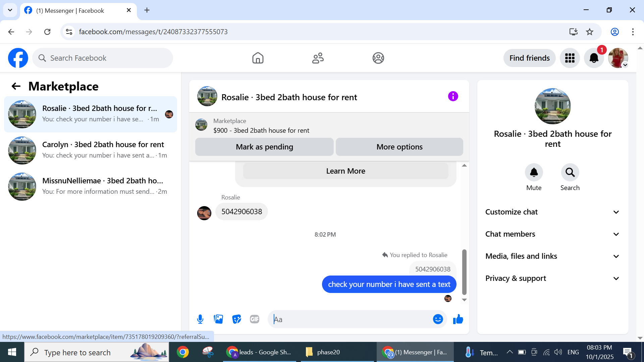Click More options button
Screen dimensions: 644x362
tap(399, 147)
